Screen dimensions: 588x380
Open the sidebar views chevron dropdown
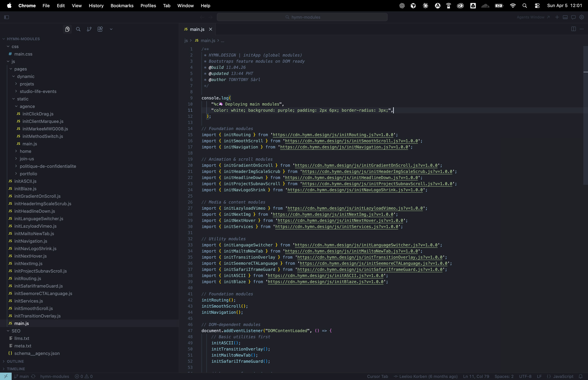pos(111,29)
